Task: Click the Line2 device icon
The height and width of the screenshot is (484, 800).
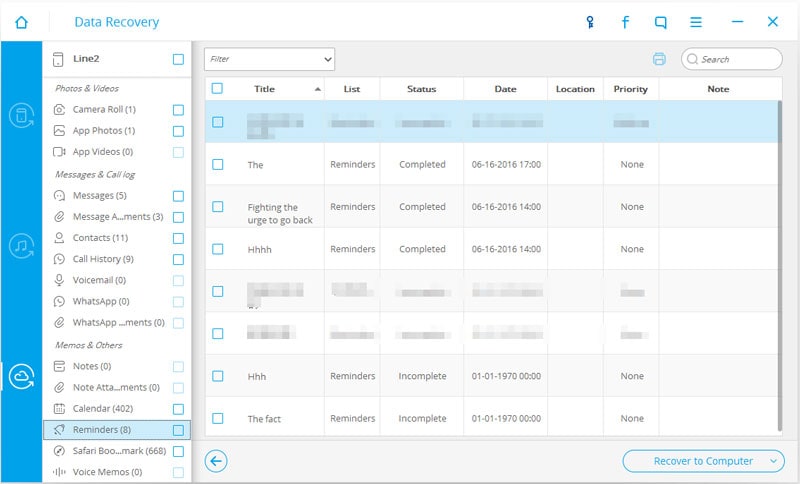Action: pyautogui.click(x=58, y=59)
